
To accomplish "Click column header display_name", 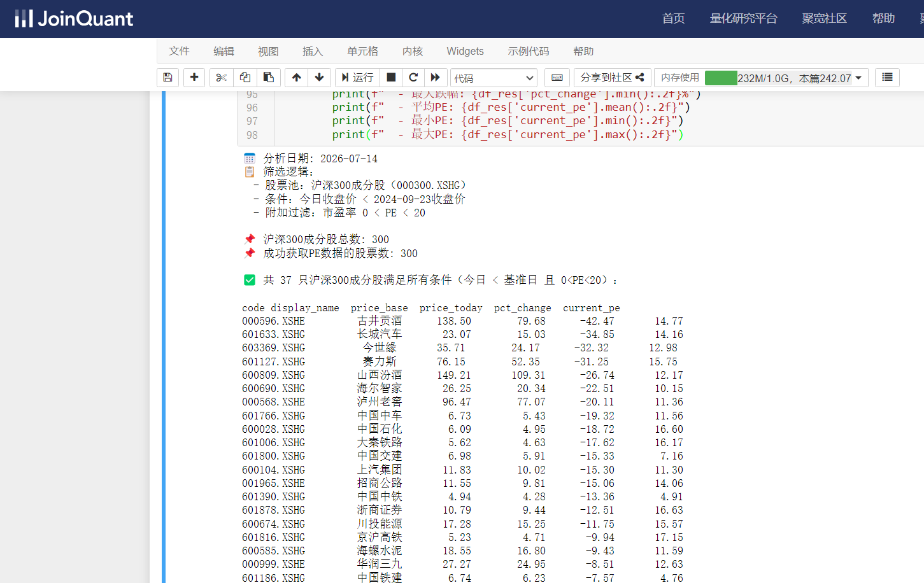I will click(305, 307).
